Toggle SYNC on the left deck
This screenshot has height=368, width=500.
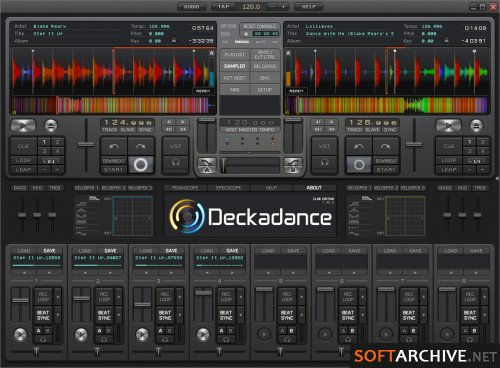(x=145, y=130)
